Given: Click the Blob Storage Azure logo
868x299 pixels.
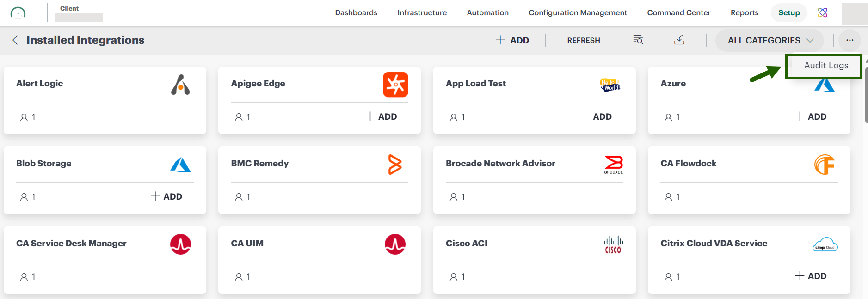Looking at the screenshot, I should click(180, 165).
